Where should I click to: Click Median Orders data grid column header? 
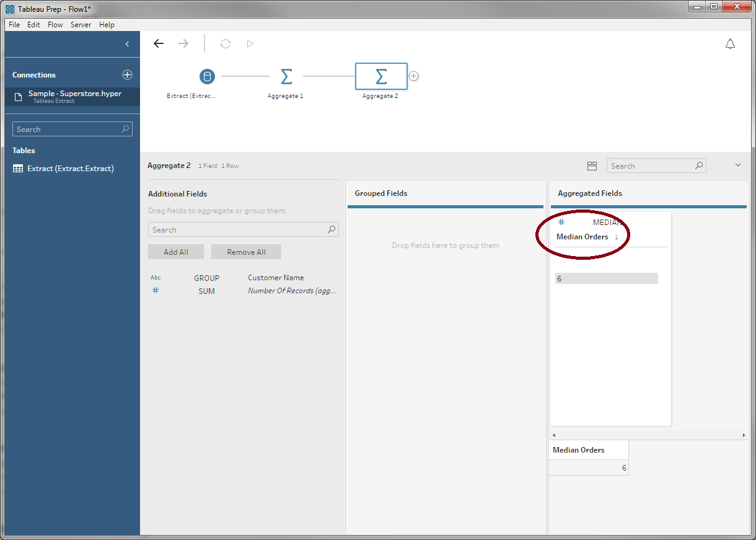tap(589, 450)
